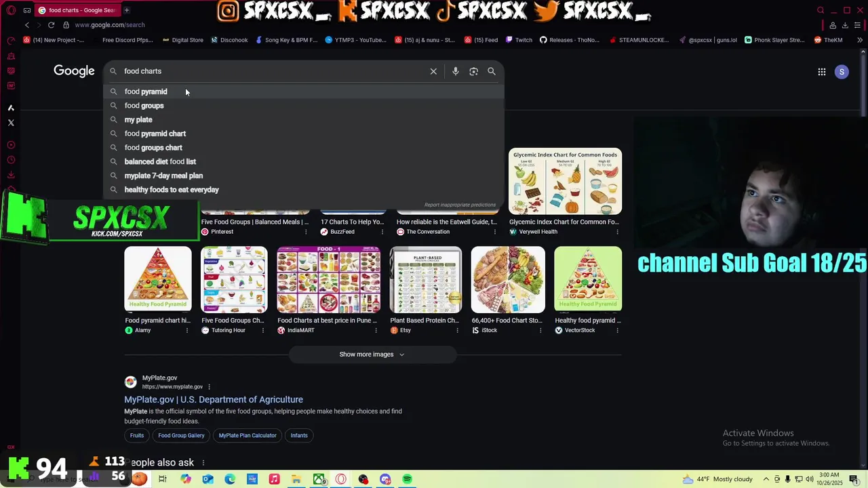
Task: Submit search via magnifier icon in search box
Action: tap(492, 71)
